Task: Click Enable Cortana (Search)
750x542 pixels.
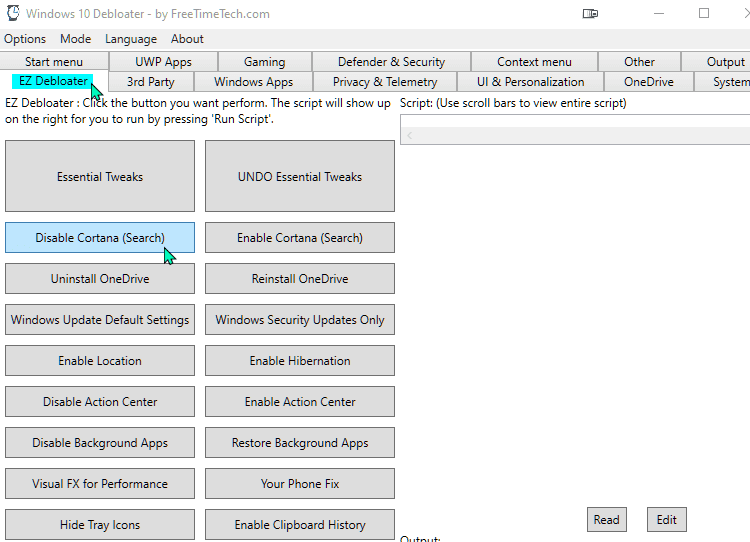Action: (300, 238)
